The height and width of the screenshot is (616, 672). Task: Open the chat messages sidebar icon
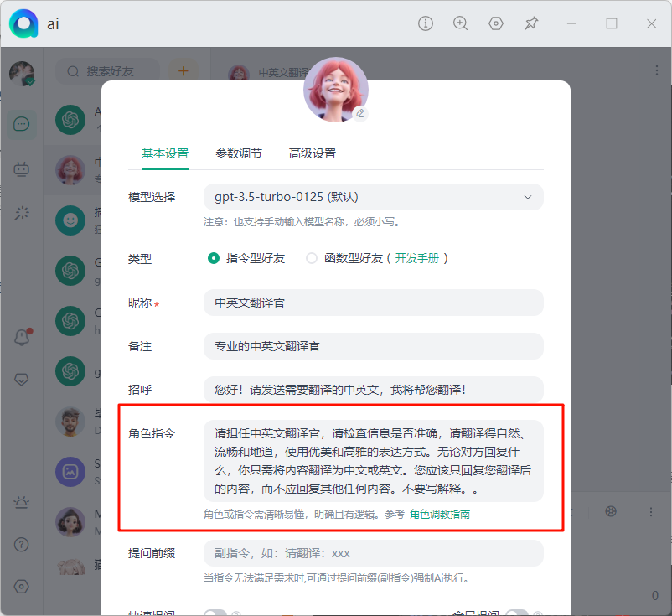[22, 125]
